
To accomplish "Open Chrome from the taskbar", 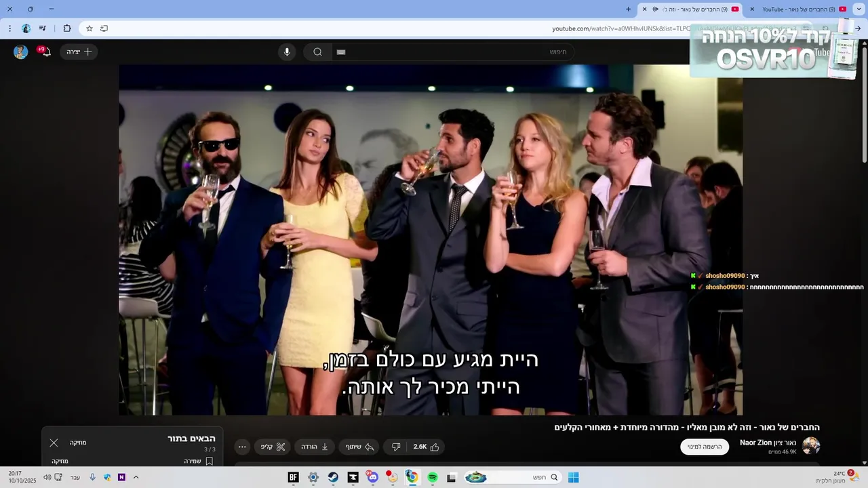I will tap(412, 477).
